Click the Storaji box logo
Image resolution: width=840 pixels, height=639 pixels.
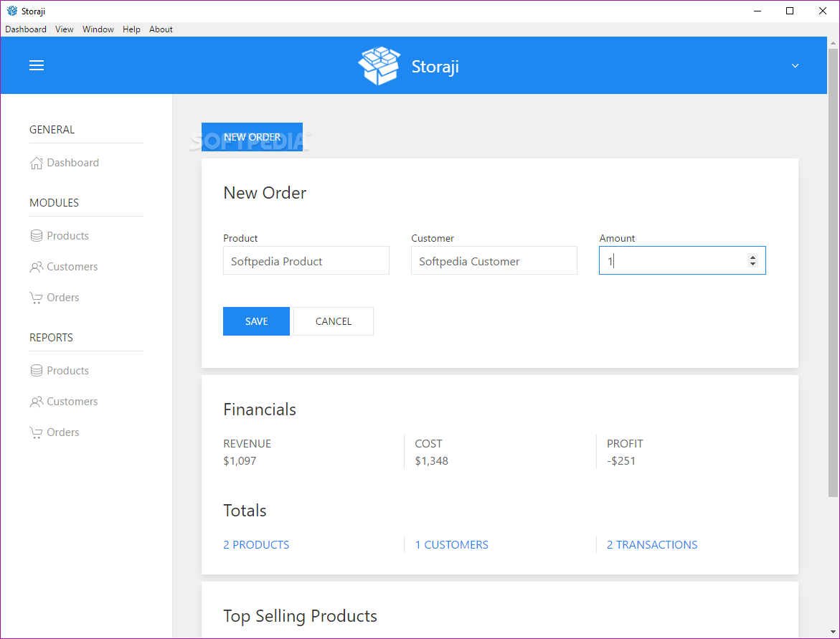coord(379,65)
